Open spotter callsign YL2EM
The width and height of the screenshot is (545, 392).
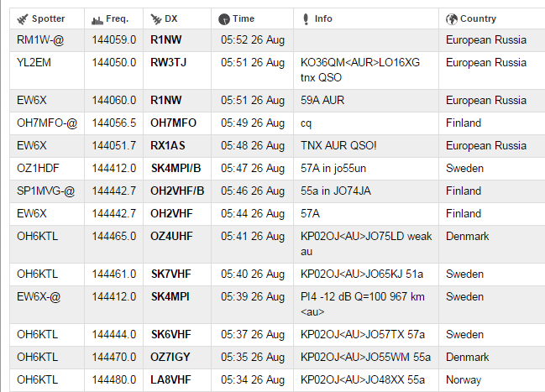(x=34, y=62)
